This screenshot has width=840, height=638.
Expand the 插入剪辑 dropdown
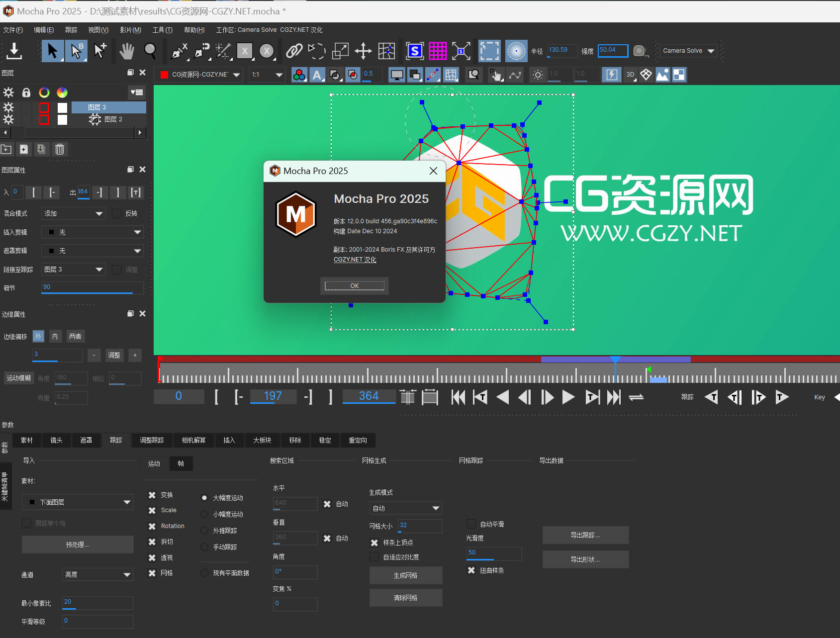click(93, 232)
